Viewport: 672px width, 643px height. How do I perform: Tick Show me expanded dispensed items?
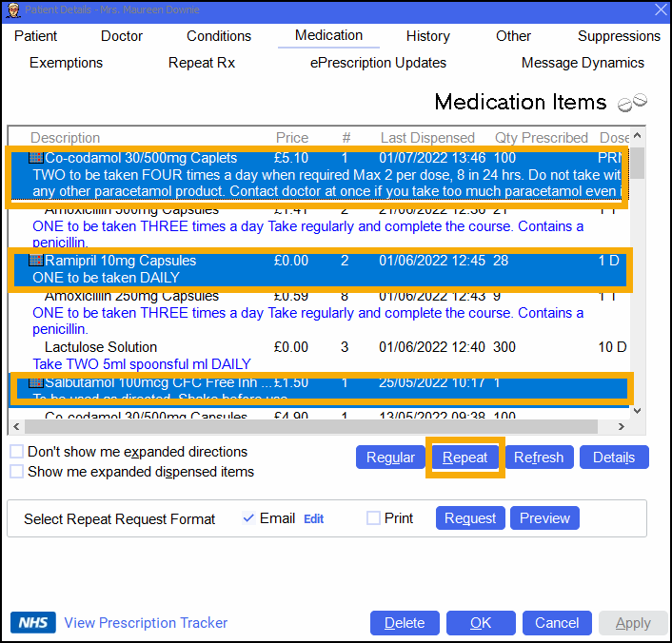click(x=17, y=472)
